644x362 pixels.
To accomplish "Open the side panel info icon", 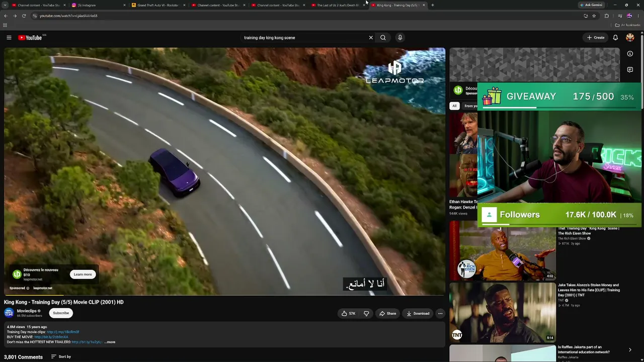I will tap(630, 54).
